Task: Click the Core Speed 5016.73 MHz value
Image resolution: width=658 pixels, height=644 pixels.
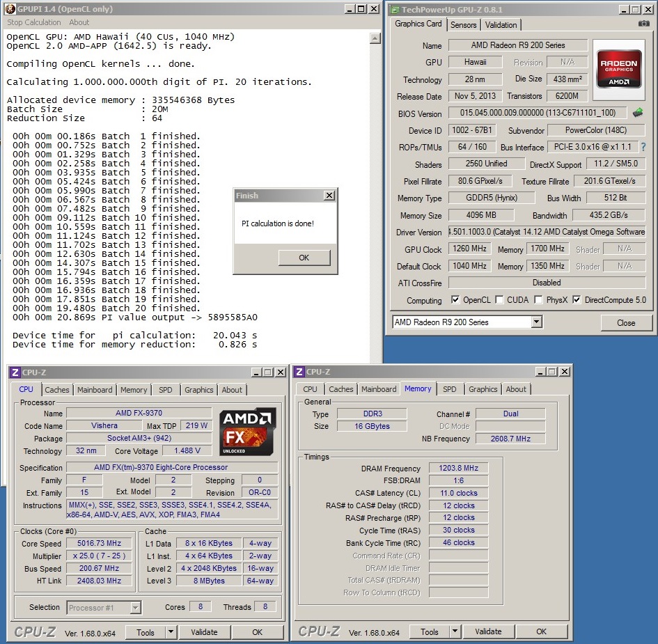Action: [x=99, y=543]
